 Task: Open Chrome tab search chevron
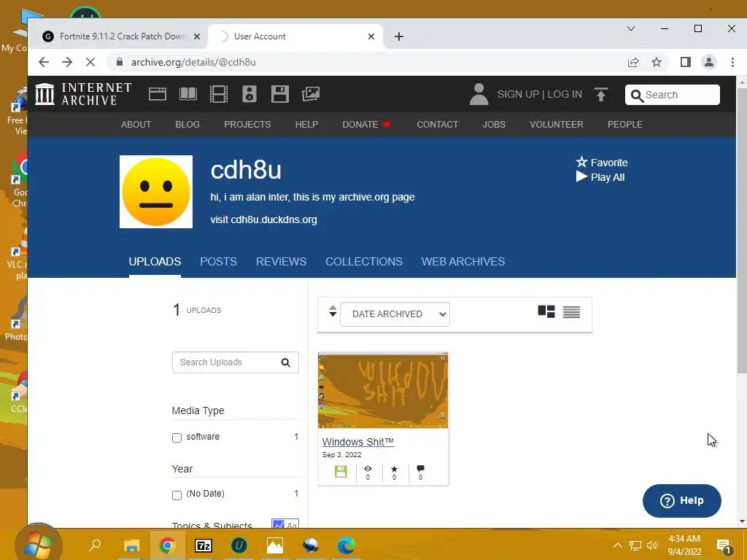pos(631,28)
